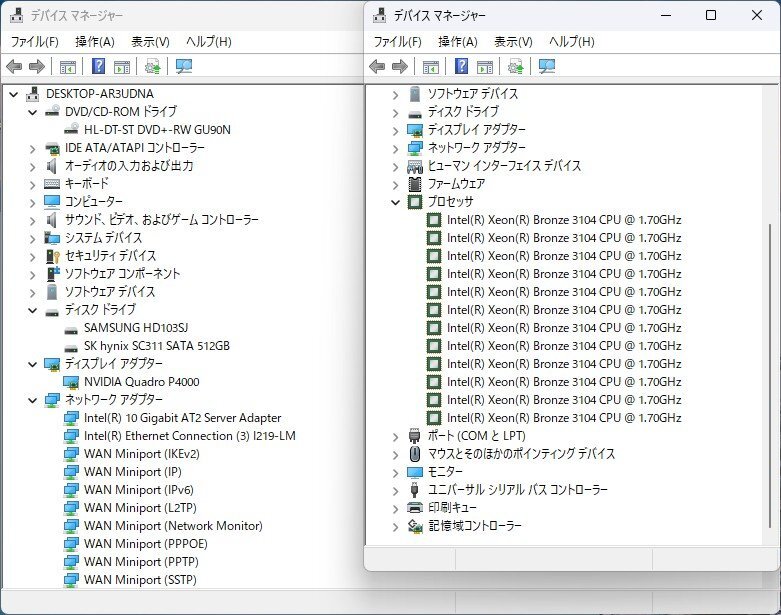
Task: Click Scan for hardware changes icon in left window
Action: [x=184, y=66]
